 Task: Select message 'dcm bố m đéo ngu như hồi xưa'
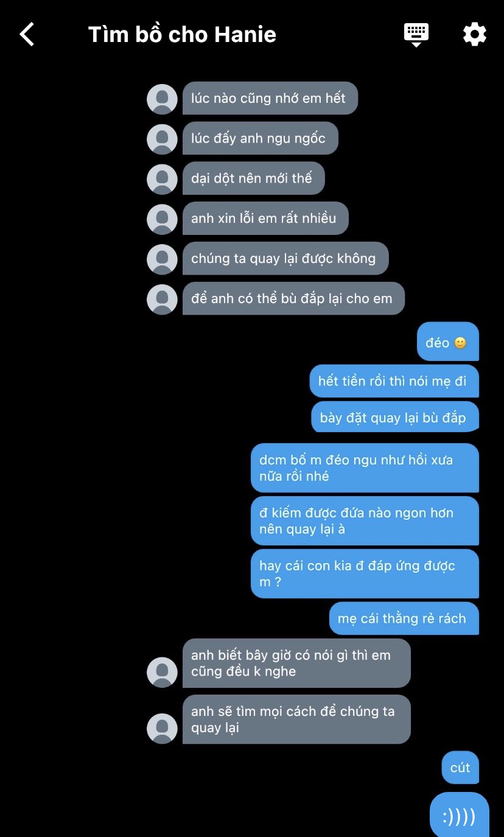[x=365, y=468]
